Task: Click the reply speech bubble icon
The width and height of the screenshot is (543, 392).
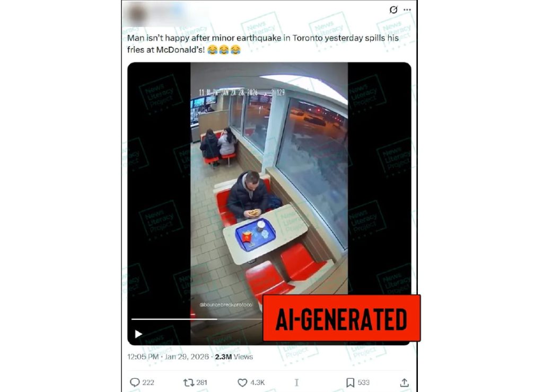Action: (135, 382)
